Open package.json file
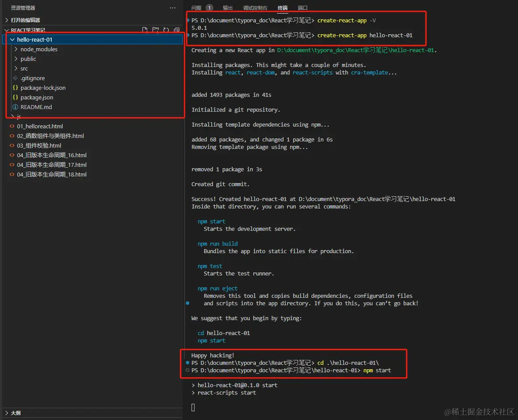The image size is (518, 420). click(x=37, y=97)
